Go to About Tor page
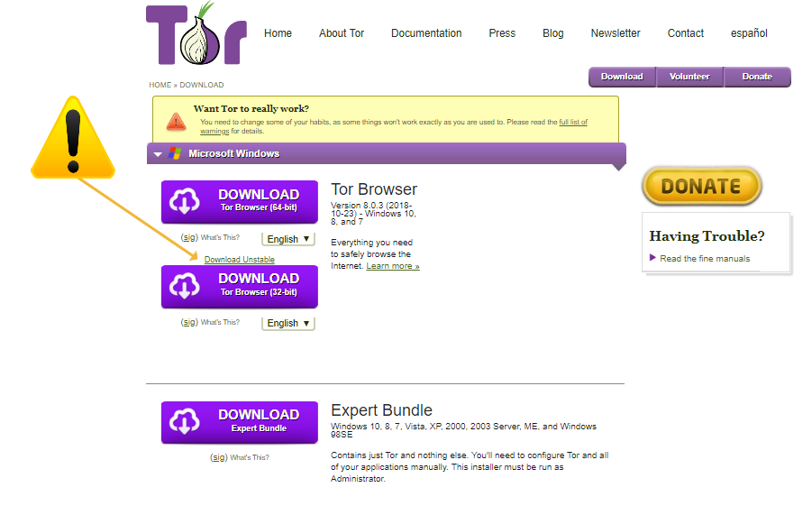812x515 pixels. pos(342,33)
